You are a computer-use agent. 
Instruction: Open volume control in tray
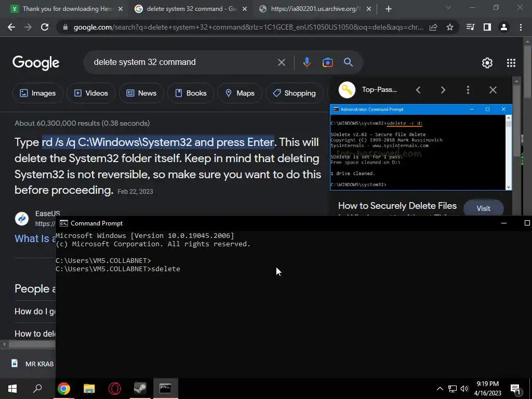point(464,389)
